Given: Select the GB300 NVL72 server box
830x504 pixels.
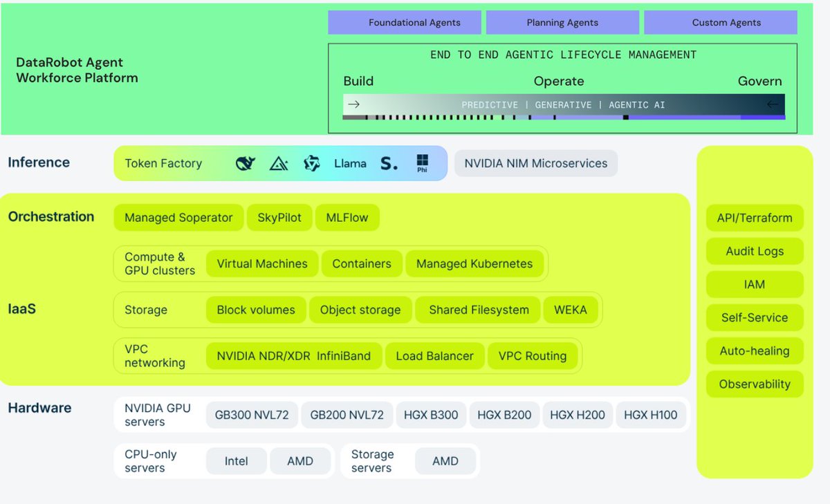Looking at the screenshot, I should pyautogui.click(x=252, y=415).
